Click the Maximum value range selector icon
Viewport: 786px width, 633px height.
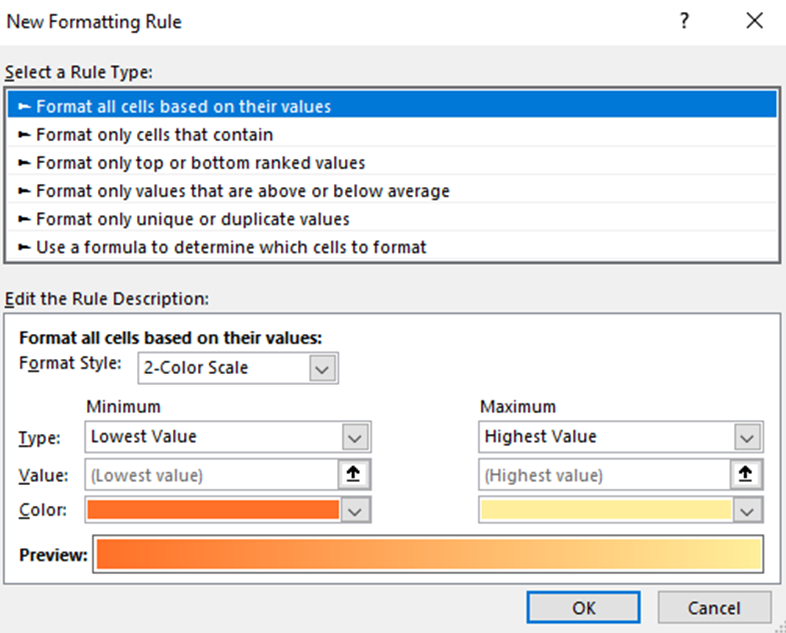point(747,475)
